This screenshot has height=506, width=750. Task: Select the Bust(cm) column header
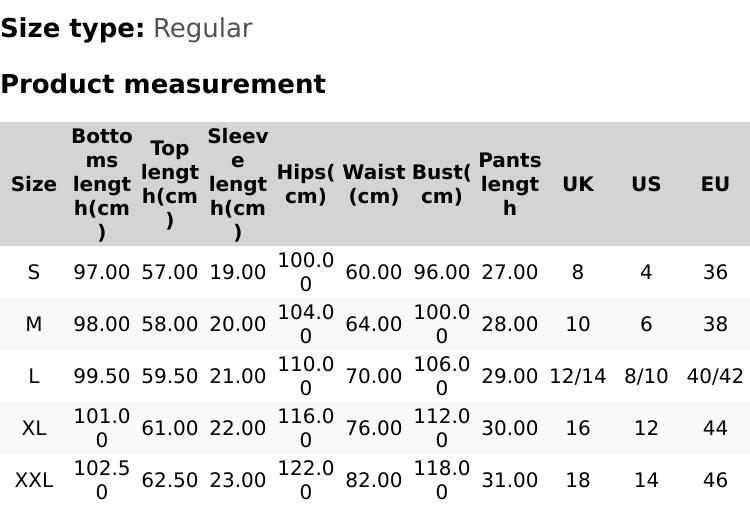pyautogui.click(x=442, y=184)
